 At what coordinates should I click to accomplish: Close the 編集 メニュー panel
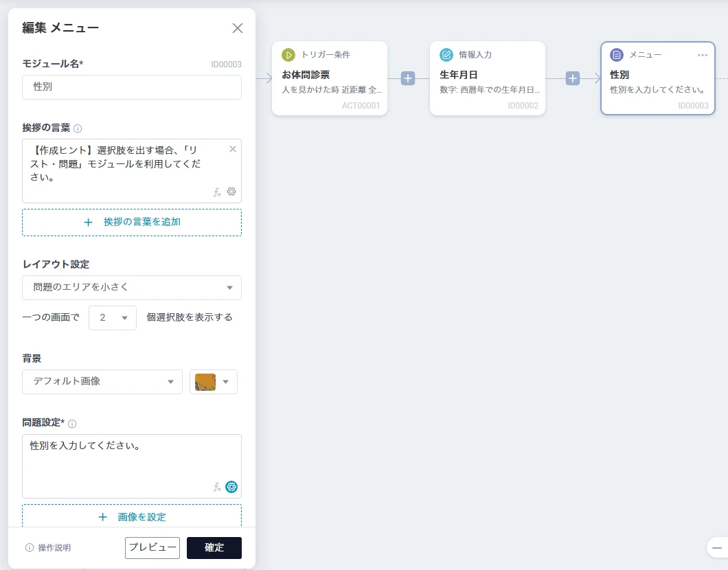pyautogui.click(x=237, y=28)
